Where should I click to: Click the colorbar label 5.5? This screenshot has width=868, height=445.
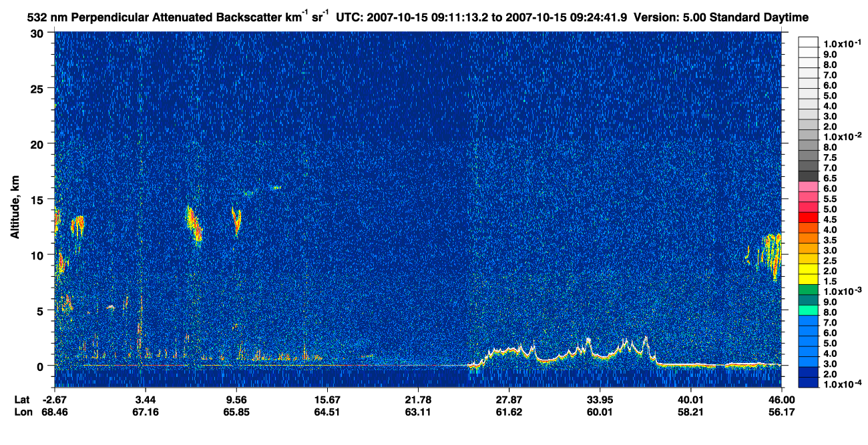tap(830, 198)
